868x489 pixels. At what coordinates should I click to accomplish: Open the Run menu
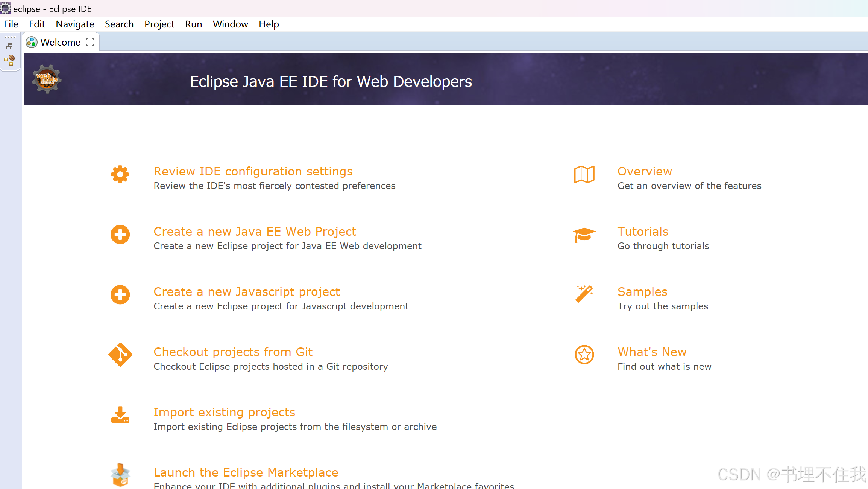[193, 24]
